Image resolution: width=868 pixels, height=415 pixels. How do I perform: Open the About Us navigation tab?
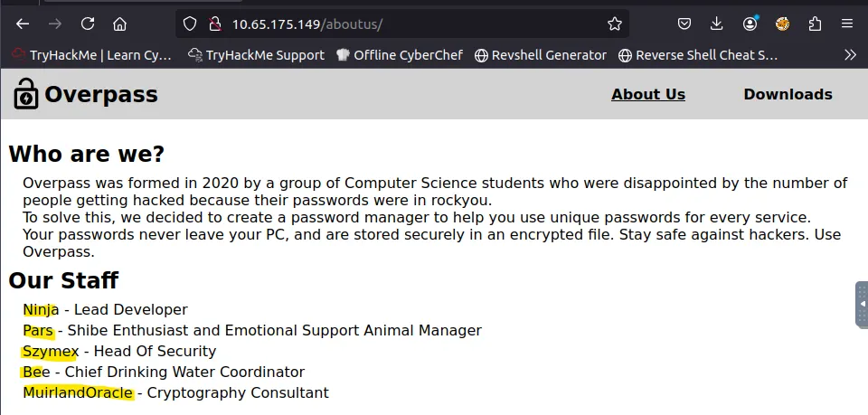[648, 94]
